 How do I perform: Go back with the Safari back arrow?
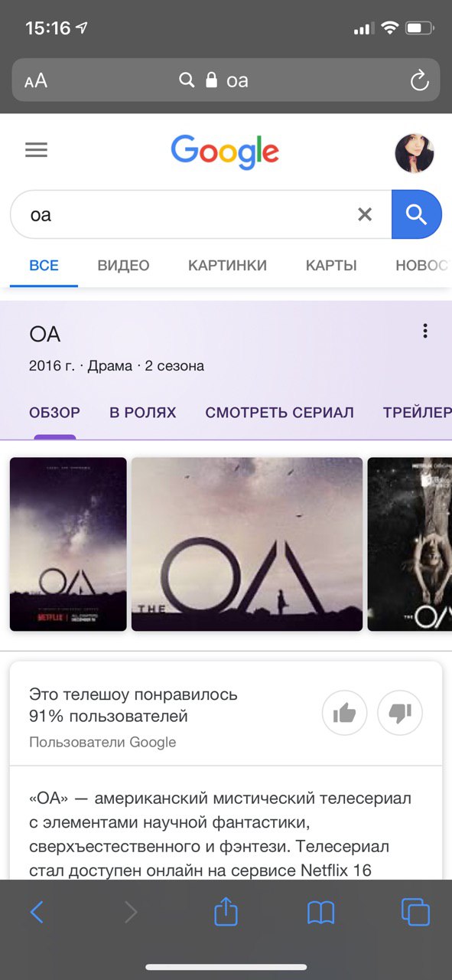point(37,912)
